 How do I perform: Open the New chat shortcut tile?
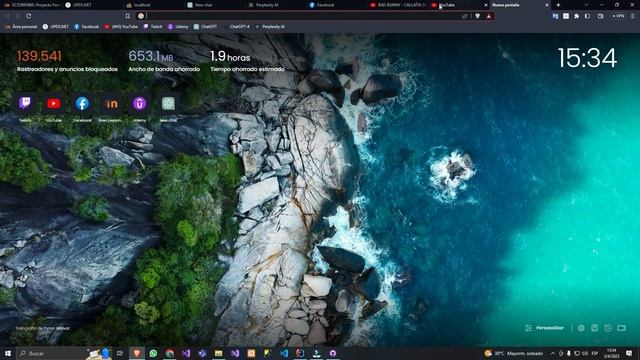point(168,104)
